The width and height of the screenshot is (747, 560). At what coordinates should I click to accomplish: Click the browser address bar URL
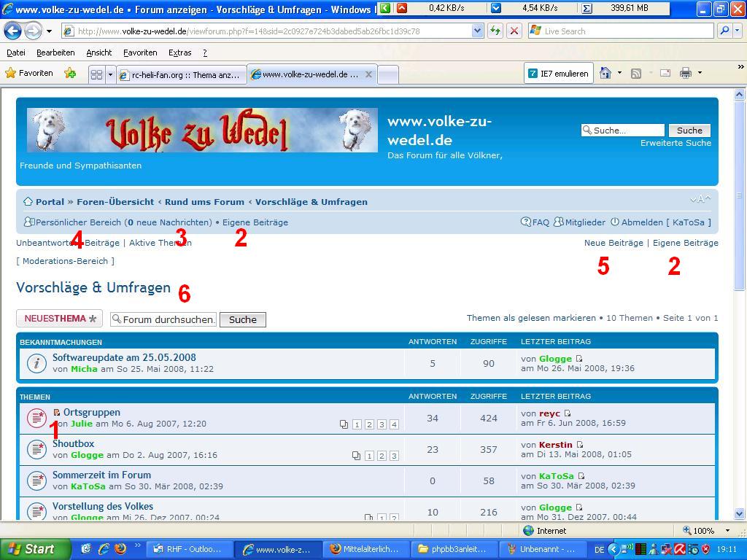coord(267,31)
